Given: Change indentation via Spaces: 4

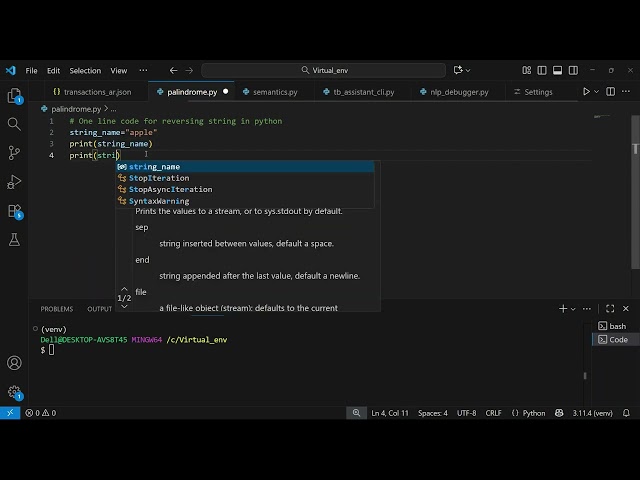Looking at the screenshot, I should pos(433,413).
